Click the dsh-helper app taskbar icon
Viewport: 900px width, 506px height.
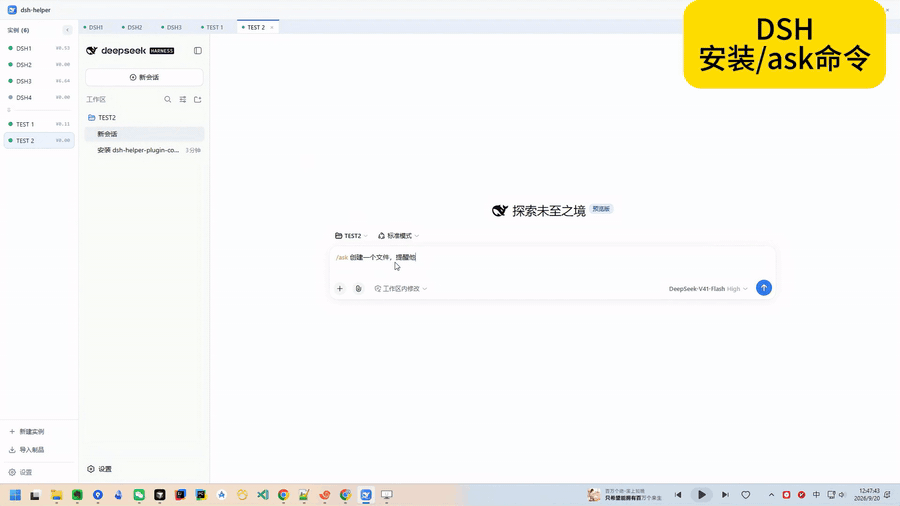(366, 495)
